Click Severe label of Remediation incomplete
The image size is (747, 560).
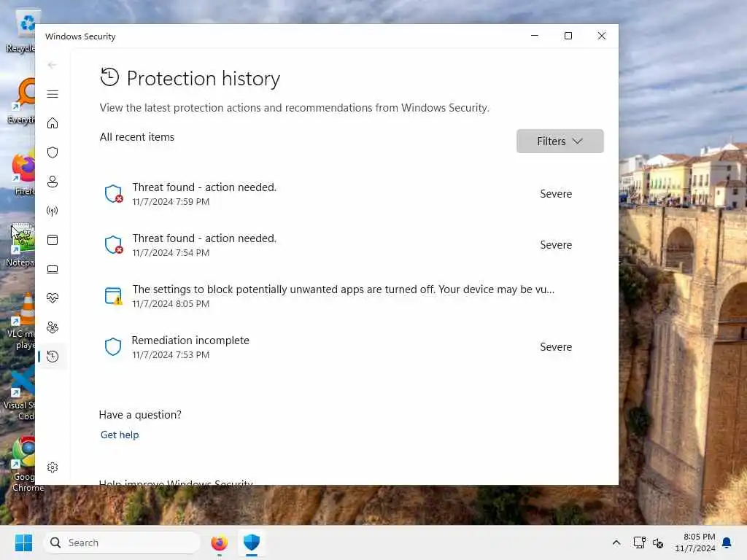tap(556, 347)
